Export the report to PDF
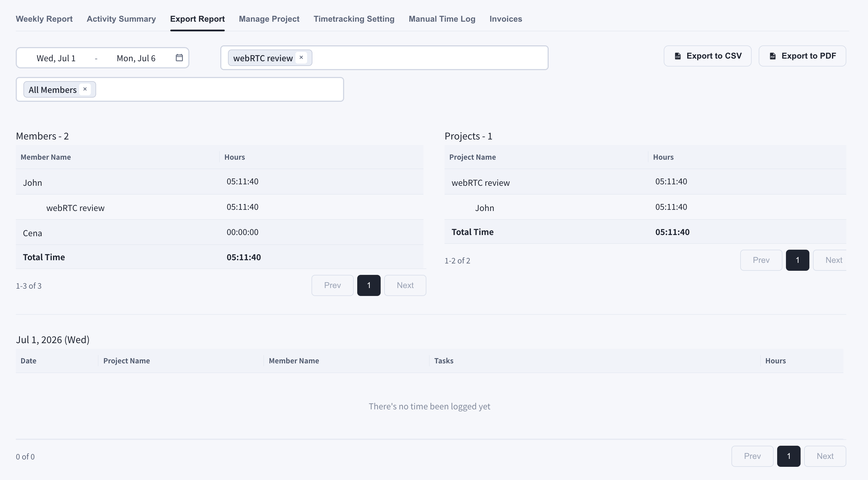868x480 pixels. coord(802,56)
